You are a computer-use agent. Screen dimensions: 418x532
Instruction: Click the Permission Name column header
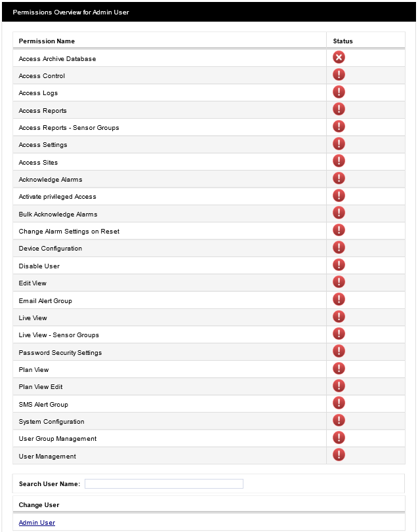click(47, 41)
